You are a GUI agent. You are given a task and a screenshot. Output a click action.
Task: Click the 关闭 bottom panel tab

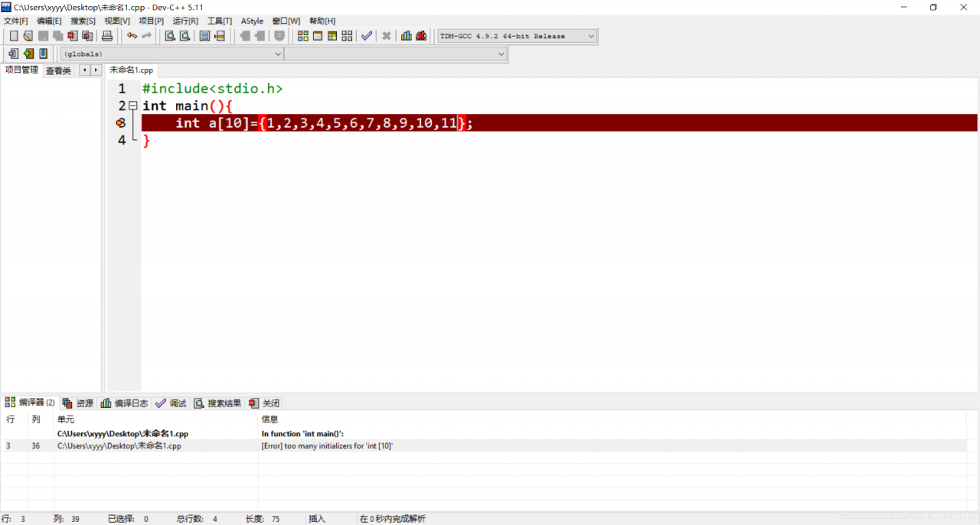coord(264,403)
